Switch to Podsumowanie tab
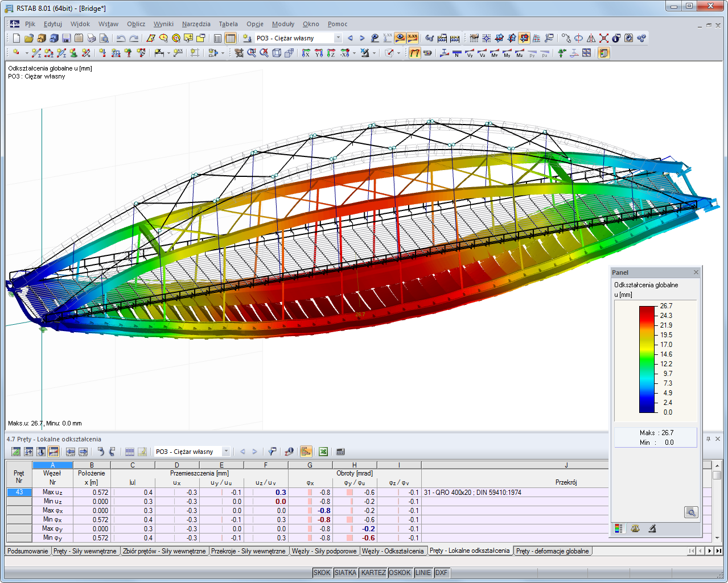The width and height of the screenshot is (728, 583). [x=28, y=551]
